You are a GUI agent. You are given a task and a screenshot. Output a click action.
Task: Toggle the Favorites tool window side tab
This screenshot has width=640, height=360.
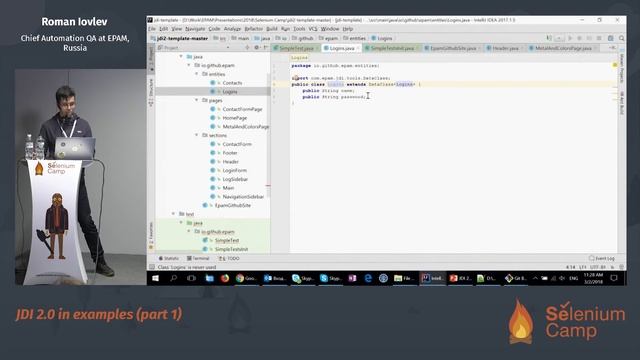point(151,236)
